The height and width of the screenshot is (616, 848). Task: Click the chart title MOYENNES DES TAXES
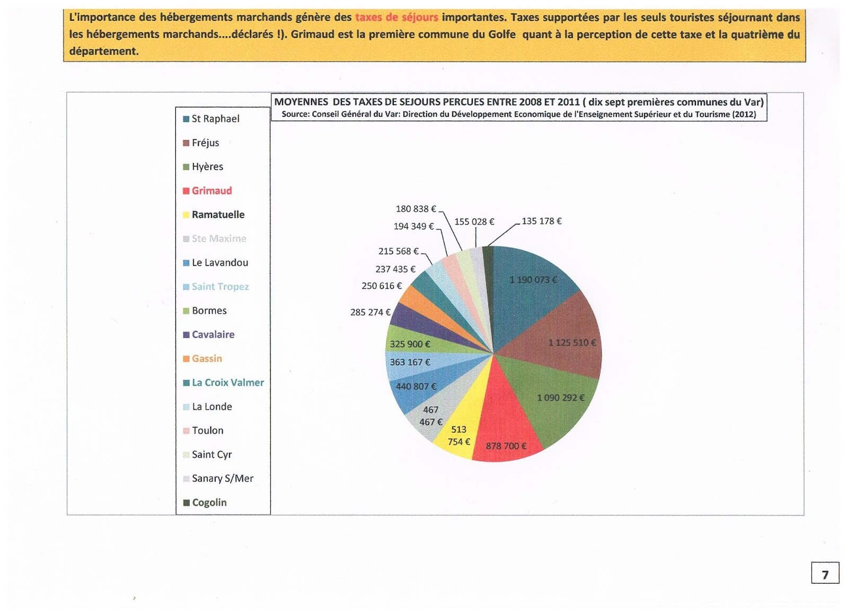tap(519, 102)
